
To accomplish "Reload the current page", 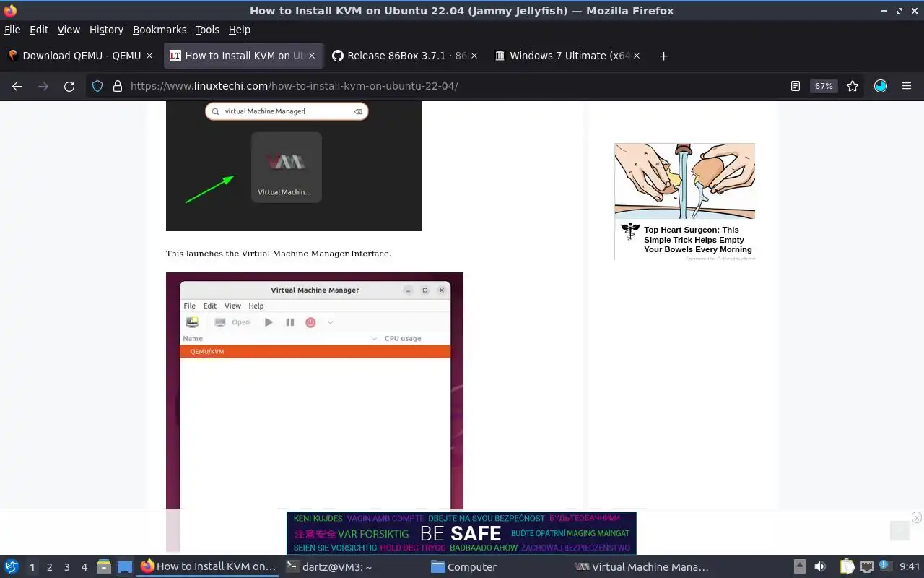I will tap(69, 86).
